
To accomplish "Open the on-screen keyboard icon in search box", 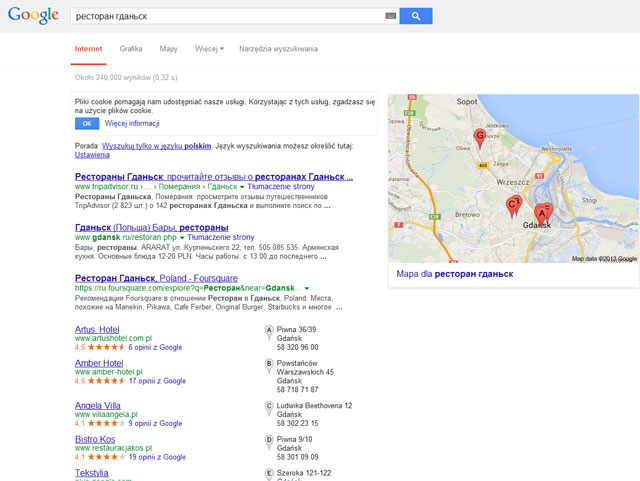I will pos(391,16).
